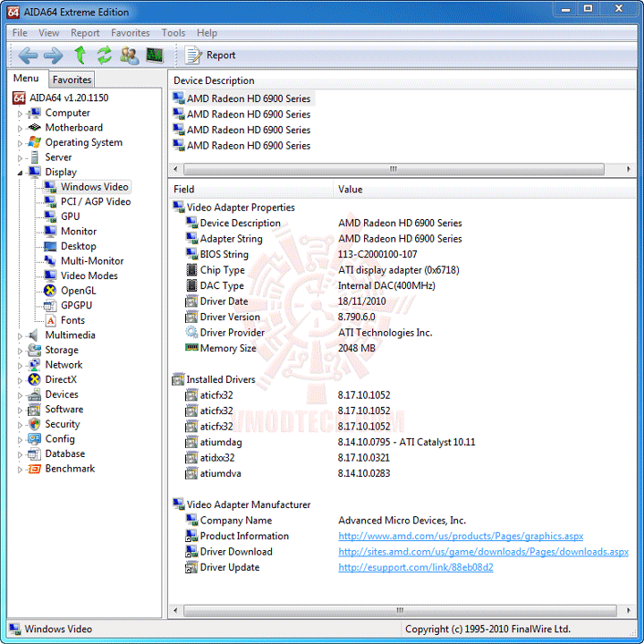
Task: Click the Value column header
Action: point(485,190)
